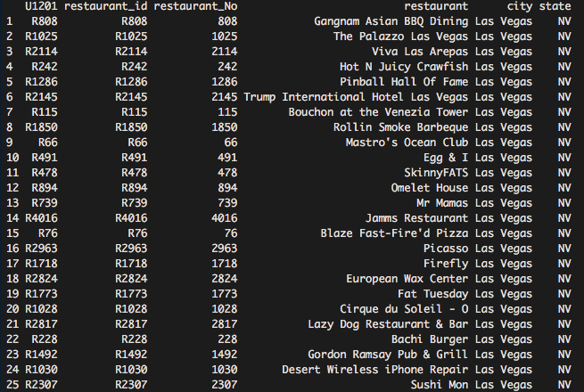Click restaurant_id cell R1718
This screenshot has width=584, height=392.
(x=131, y=264)
